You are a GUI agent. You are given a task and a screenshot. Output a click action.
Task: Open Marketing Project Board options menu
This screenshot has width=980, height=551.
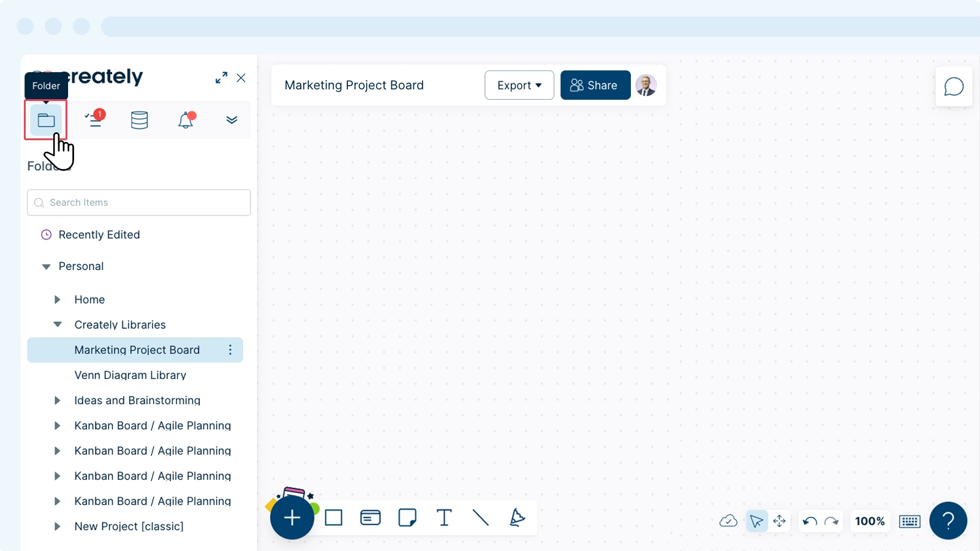click(x=230, y=350)
